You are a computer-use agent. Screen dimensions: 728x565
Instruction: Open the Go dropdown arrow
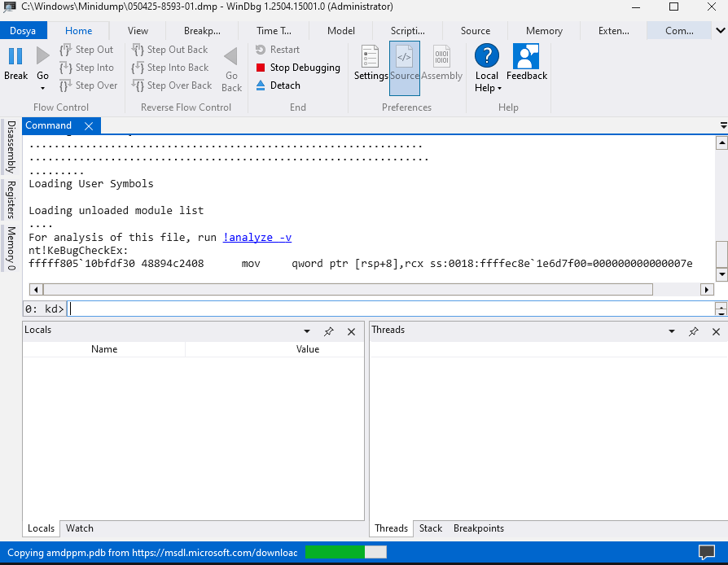click(x=42, y=88)
